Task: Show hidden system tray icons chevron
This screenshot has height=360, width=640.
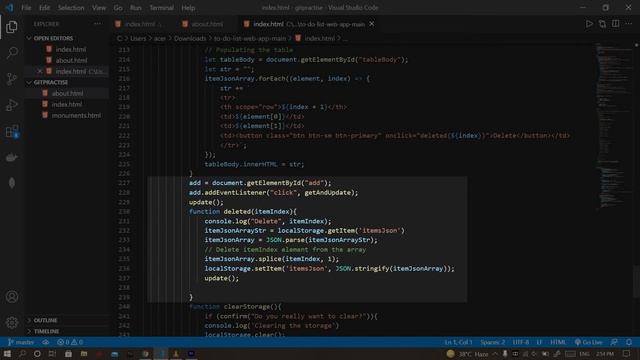Action: pyautogui.click(x=495, y=353)
